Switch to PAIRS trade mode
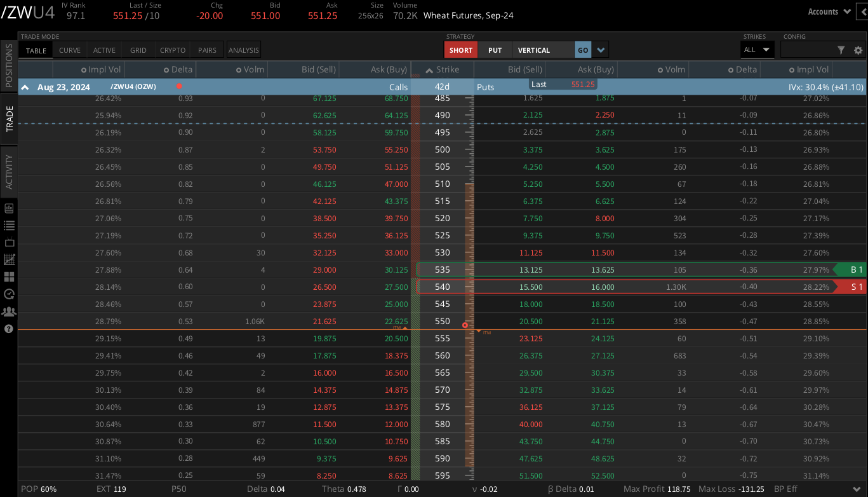This screenshot has height=497, width=868. click(x=207, y=50)
